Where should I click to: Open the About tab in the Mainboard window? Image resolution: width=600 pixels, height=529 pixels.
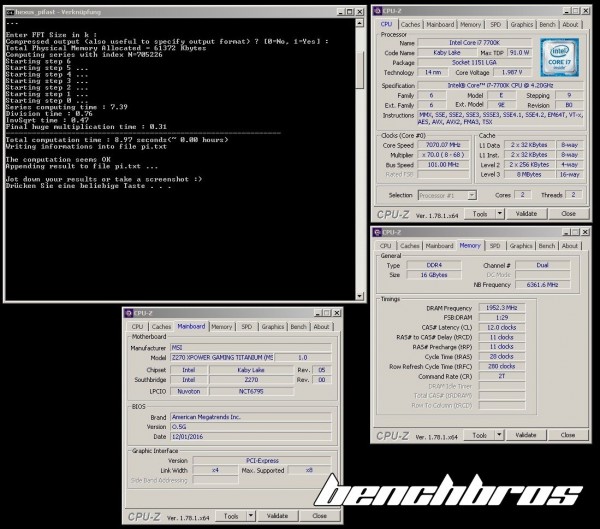pos(321,327)
